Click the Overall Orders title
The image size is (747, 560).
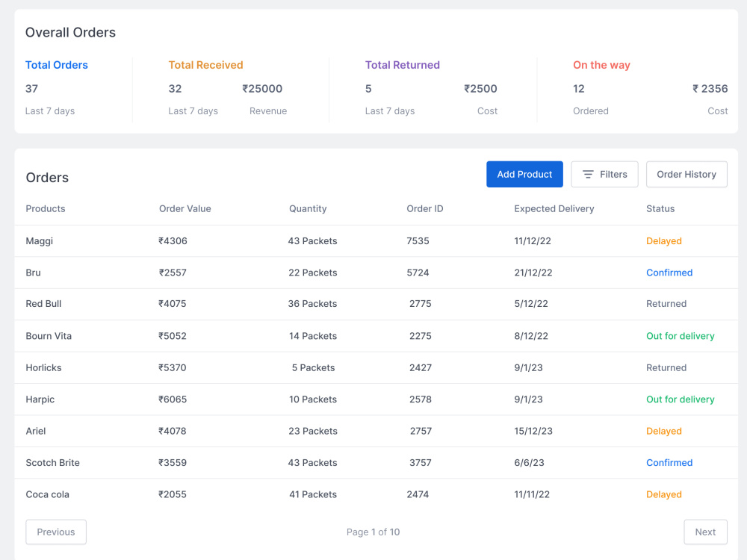pos(70,32)
